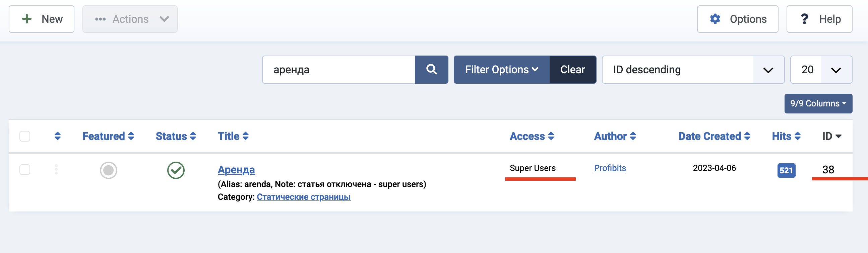Sort by the ordering column arrows icon

58,136
